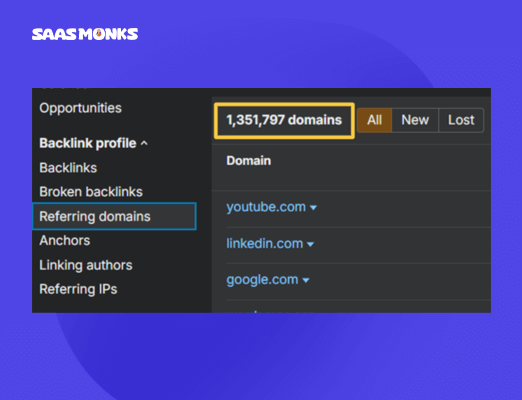
Task: Click the Domain column header
Action: (x=248, y=161)
